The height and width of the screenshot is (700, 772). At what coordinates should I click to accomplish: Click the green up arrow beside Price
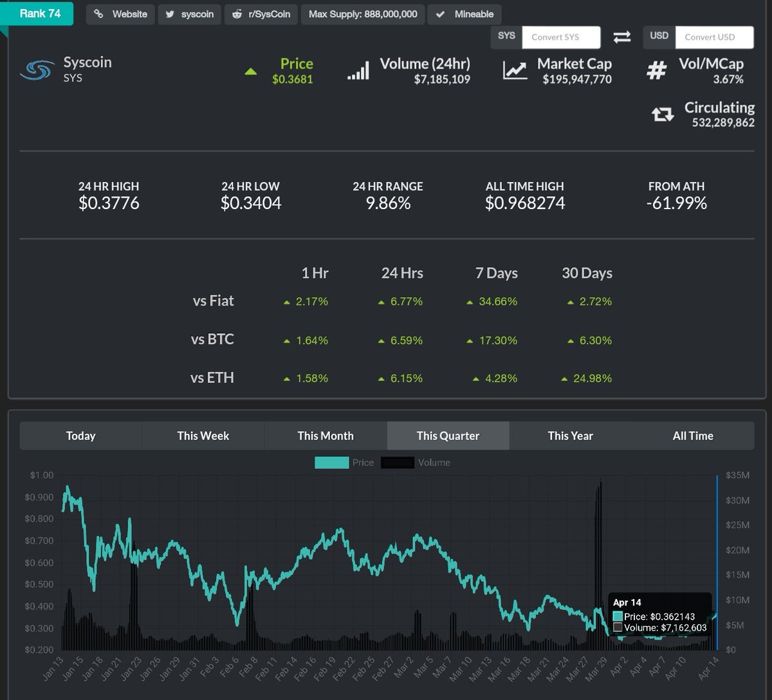tap(251, 71)
